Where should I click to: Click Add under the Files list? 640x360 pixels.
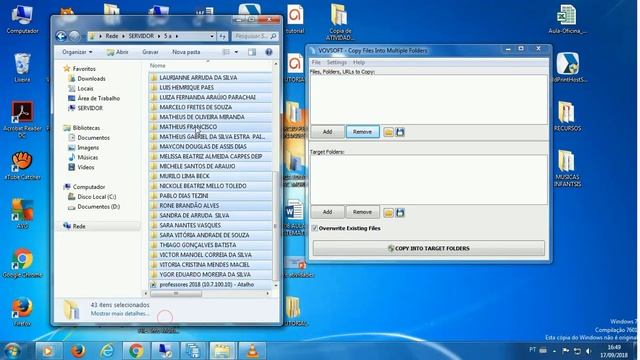pyautogui.click(x=327, y=132)
